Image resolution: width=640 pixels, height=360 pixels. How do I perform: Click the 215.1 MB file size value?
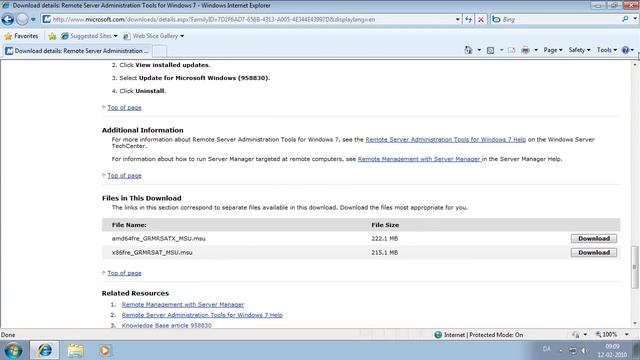(x=384, y=253)
